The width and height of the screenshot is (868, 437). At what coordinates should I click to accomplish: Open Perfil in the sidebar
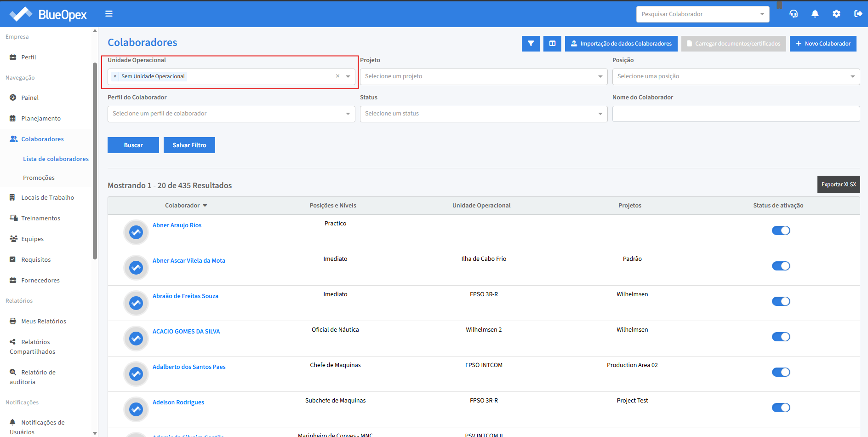[29, 57]
